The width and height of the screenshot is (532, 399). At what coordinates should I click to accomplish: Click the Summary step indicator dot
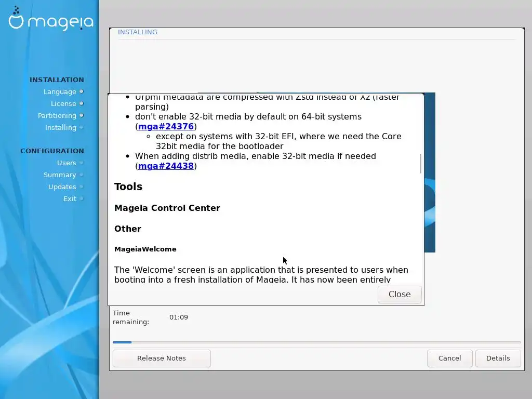click(x=82, y=175)
